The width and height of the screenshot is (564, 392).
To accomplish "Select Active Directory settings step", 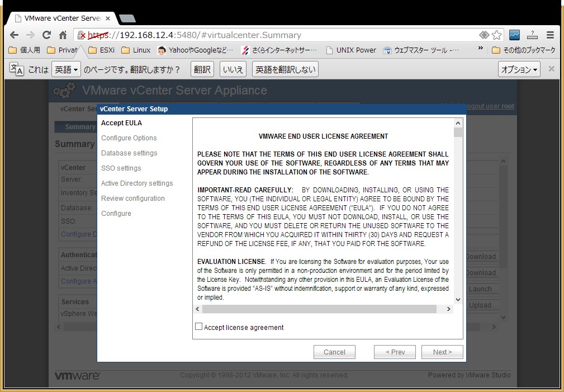I will (137, 183).
